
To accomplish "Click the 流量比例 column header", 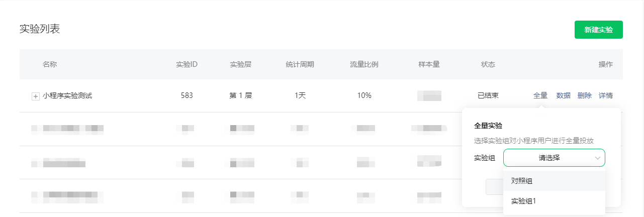I will tap(364, 64).
